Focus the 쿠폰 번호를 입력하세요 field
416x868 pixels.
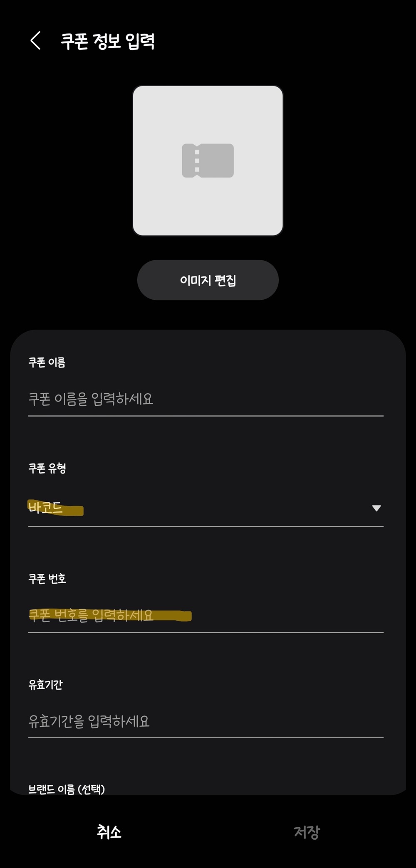tap(206, 615)
